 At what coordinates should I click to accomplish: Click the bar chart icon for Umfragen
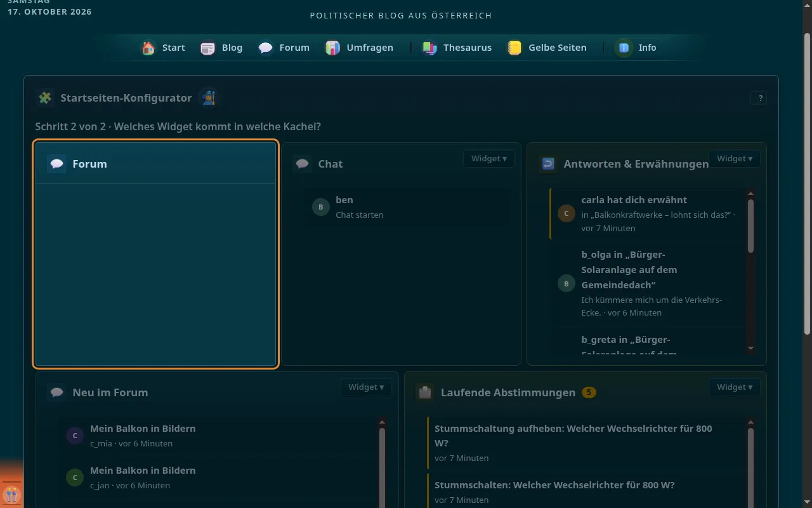coord(333,48)
